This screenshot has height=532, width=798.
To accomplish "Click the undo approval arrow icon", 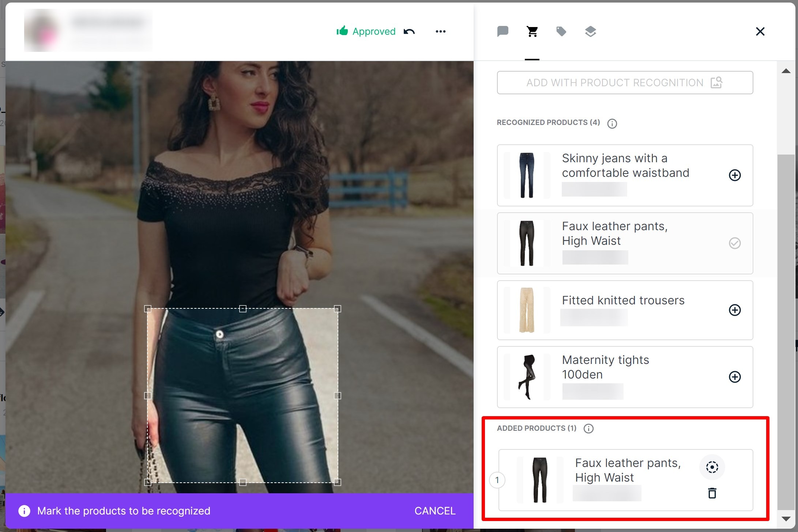I will click(x=409, y=31).
